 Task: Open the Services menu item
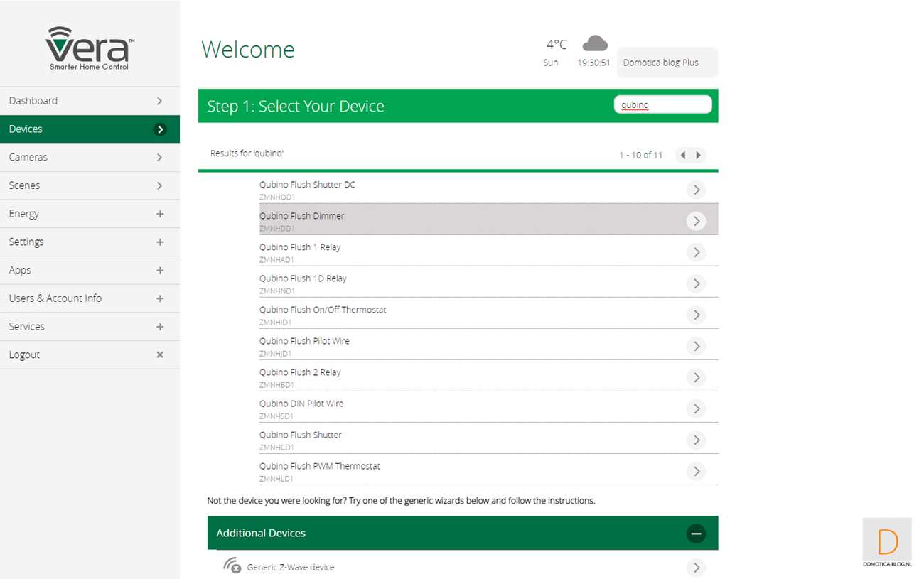(90, 327)
